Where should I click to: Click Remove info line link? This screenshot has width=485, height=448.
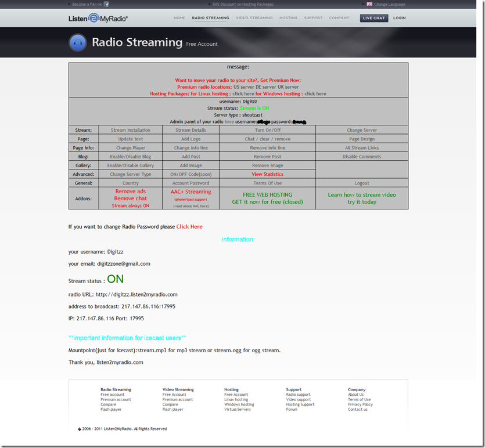(268, 147)
